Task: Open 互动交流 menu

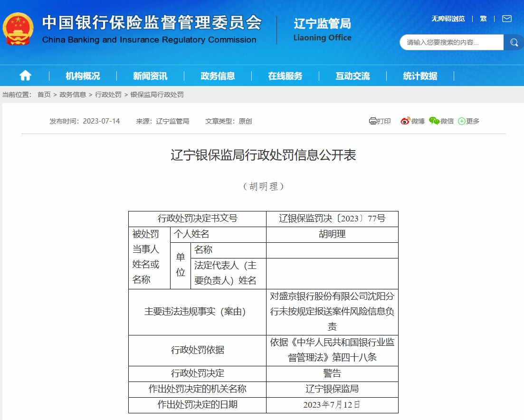Action: (353, 76)
